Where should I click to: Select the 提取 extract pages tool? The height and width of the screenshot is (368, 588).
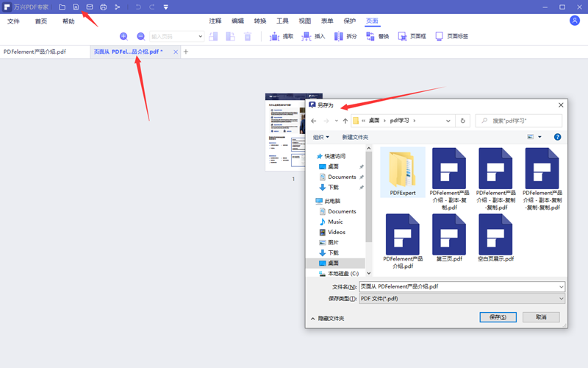tap(282, 36)
